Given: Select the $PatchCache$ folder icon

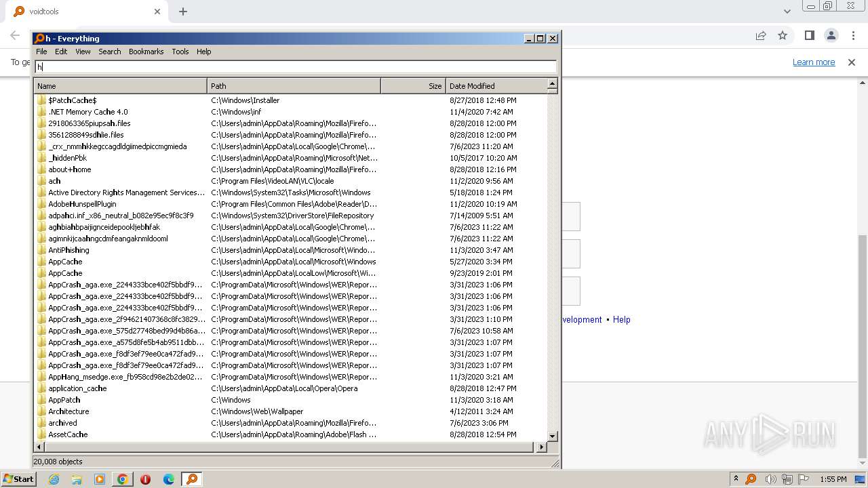Looking at the screenshot, I should tap(41, 100).
